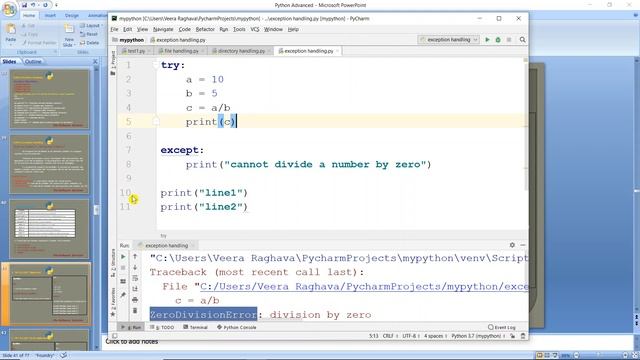The image size is (640, 360).
Task: Click Reset slide in PowerPoint ribbon
Action: pyautogui.click(x=89, y=34)
